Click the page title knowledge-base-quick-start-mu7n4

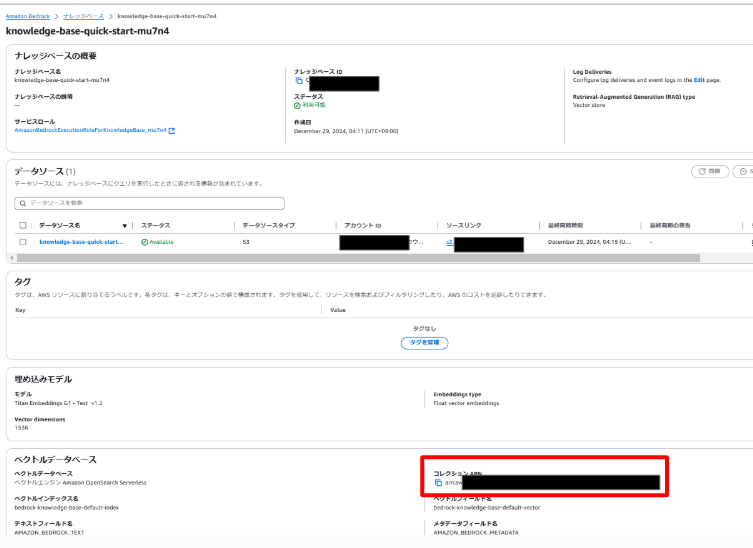point(87,31)
